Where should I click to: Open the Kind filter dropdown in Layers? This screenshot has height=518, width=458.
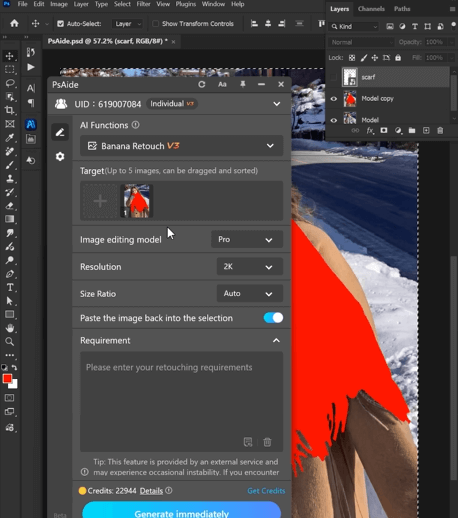pos(354,26)
